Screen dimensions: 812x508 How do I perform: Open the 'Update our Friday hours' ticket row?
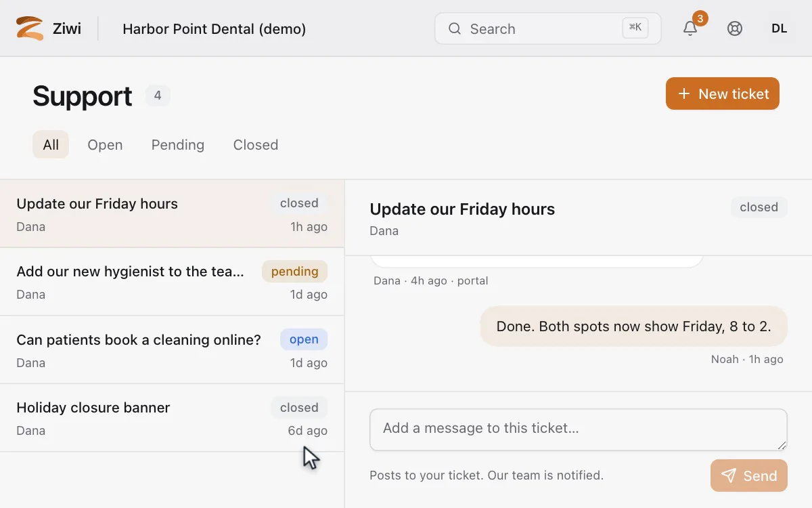point(172,213)
